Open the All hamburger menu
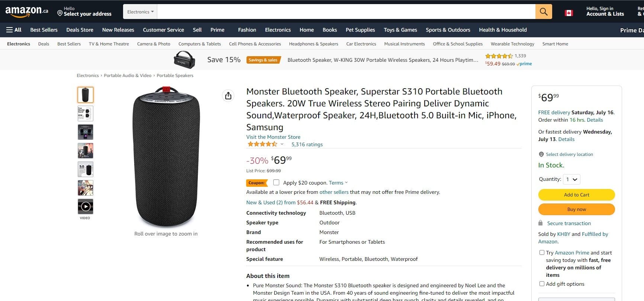 pyautogui.click(x=14, y=30)
